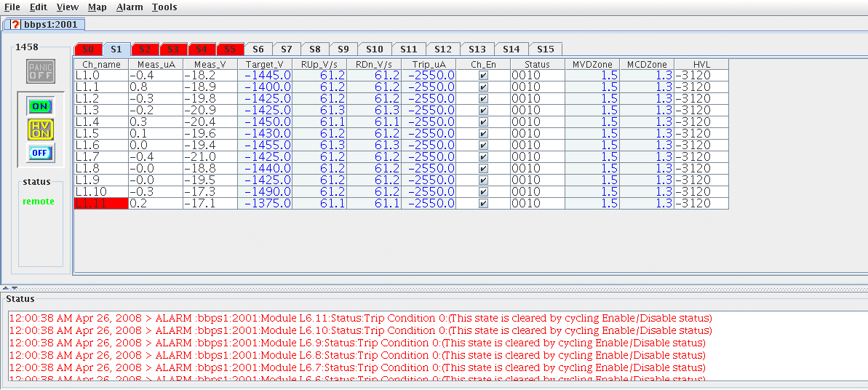Collapse the status pane using the divider arrows
This screenshot has width=868, height=390.
point(15,288)
